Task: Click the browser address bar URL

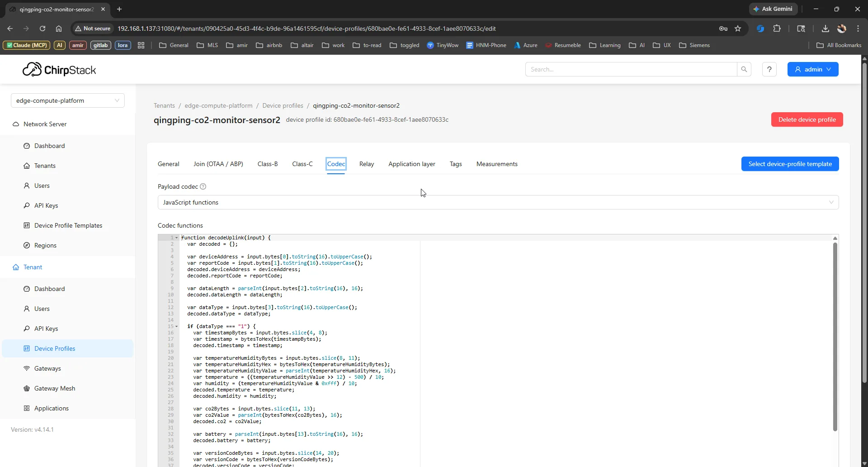Action: tap(307, 29)
